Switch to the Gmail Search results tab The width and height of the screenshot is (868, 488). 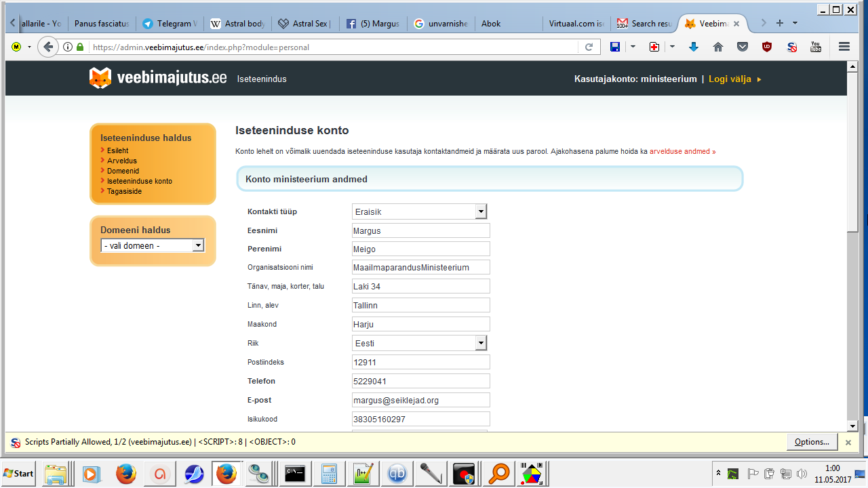click(x=644, y=23)
